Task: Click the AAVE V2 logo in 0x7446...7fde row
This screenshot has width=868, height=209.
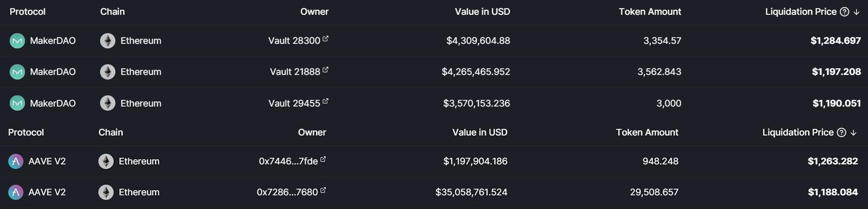Action: pos(16,162)
